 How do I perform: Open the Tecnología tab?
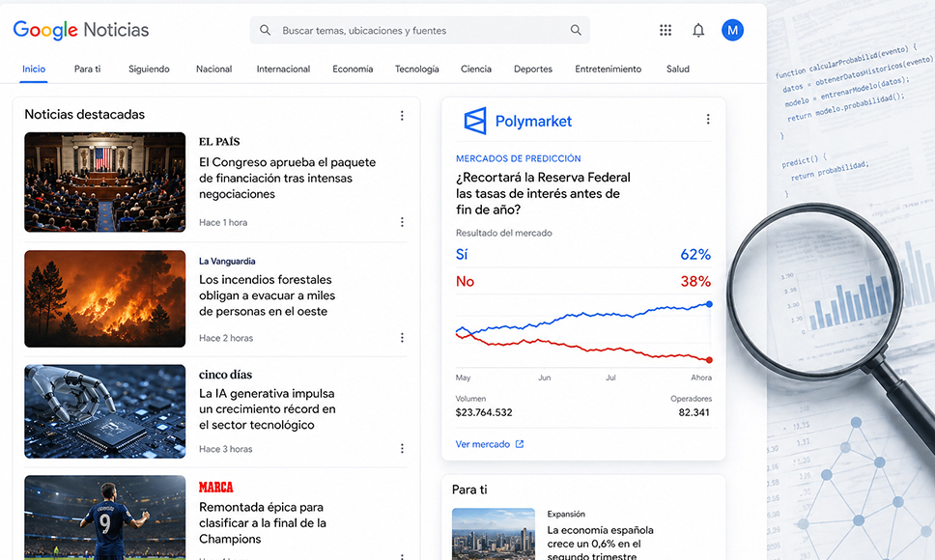point(417,70)
